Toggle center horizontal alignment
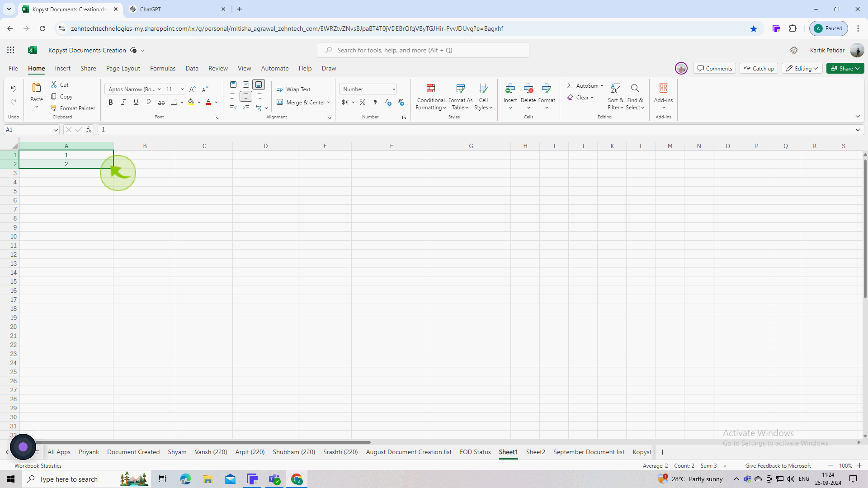The height and width of the screenshot is (488, 868). [x=246, y=96]
